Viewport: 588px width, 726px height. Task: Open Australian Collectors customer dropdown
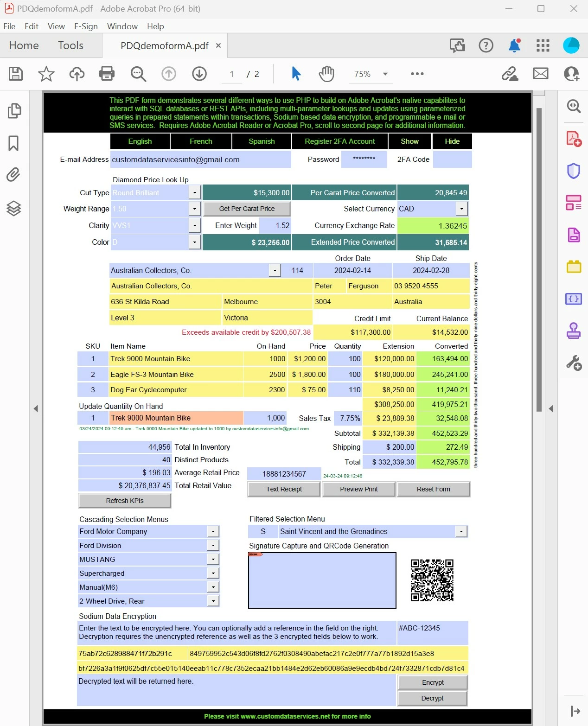coord(275,270)
